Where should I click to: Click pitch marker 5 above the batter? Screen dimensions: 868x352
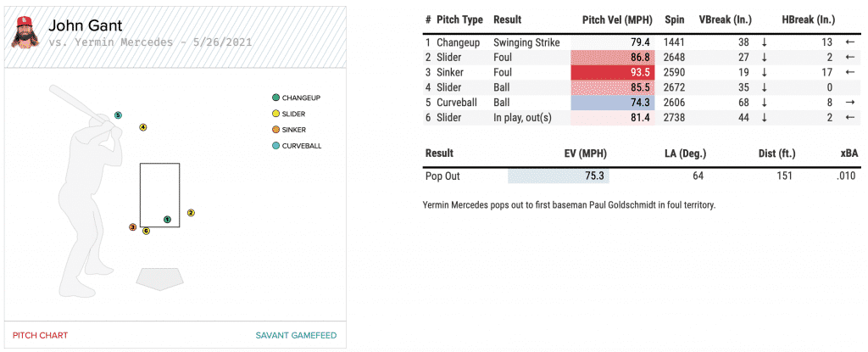pyautogui.click(x=119, y=115)
